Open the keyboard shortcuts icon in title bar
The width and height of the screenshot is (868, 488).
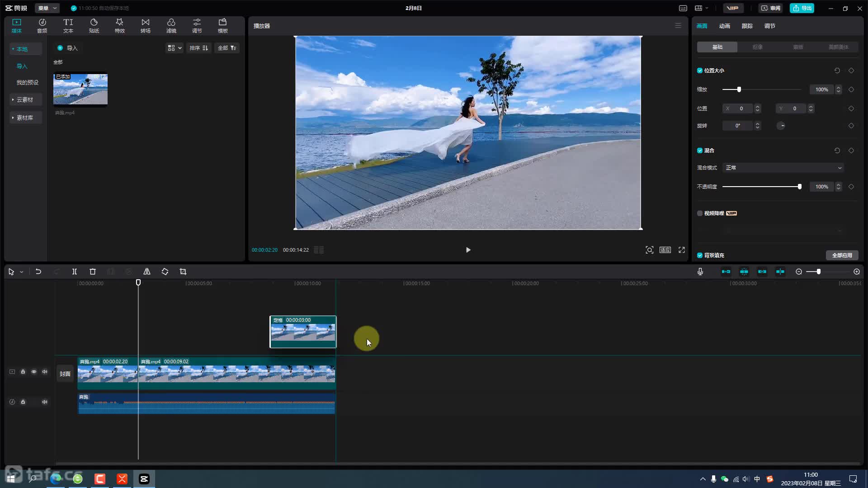[683, 8]
